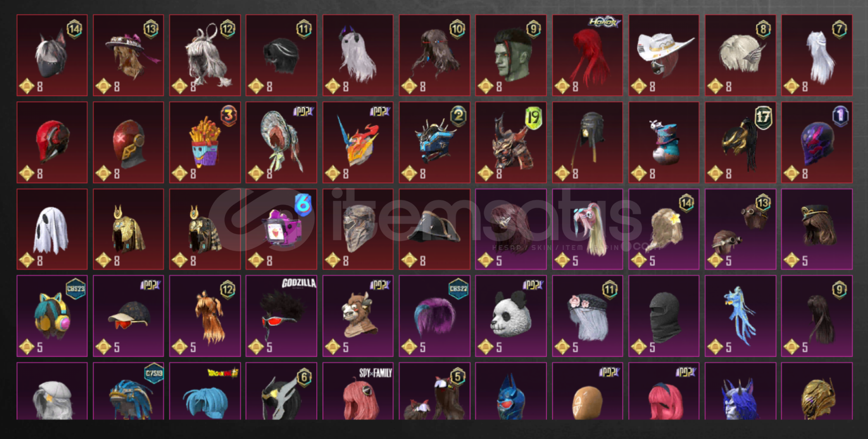Click the black balaclava mask item
868x439 pixels.
click(x=664, y=316)
